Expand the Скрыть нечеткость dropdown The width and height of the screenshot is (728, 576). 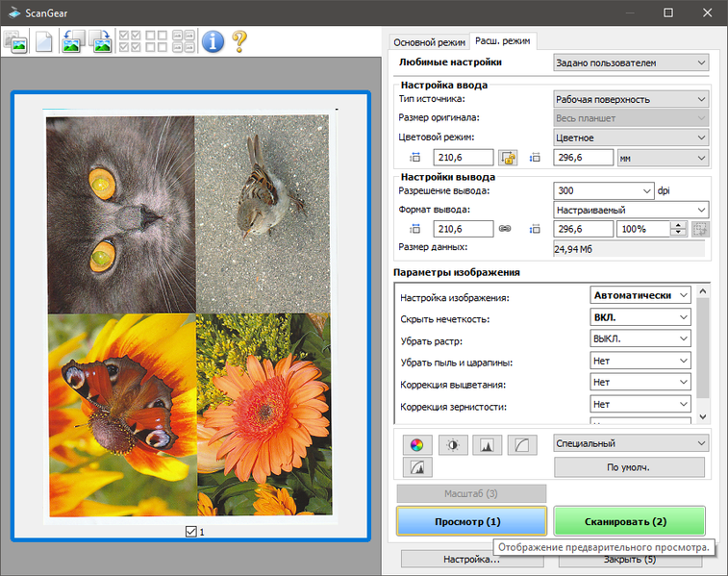(x=640, y=317)
